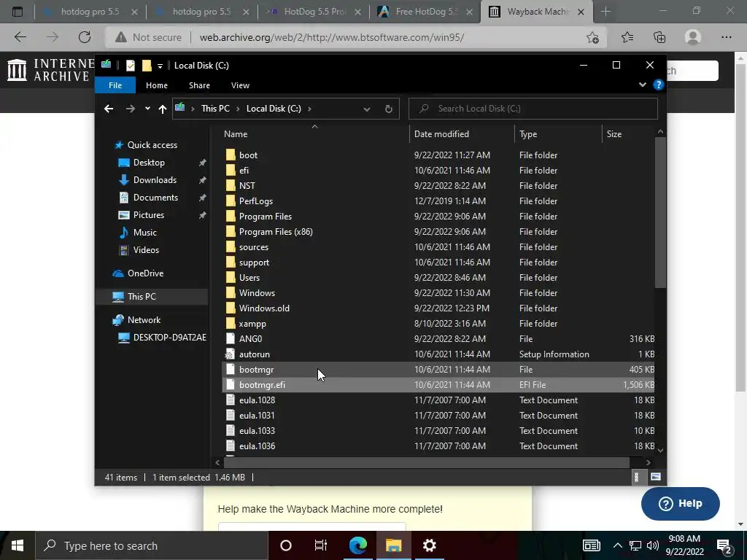Image resolution: width=747 pixels, height=560 pixels.
Task: Open the View ribbon tab
Action: pos(240,85)
